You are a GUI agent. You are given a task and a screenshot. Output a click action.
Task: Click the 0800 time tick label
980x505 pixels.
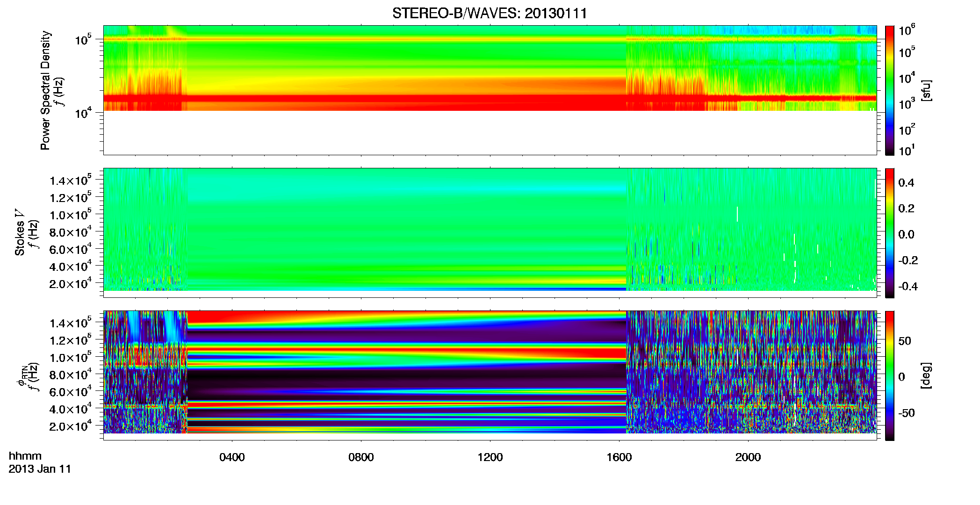coord(361,457)
